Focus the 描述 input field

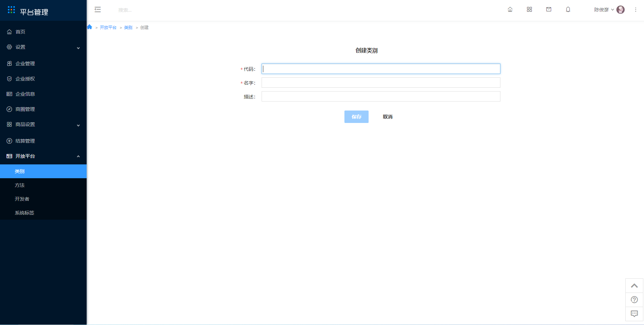click(x=381, y=96)
